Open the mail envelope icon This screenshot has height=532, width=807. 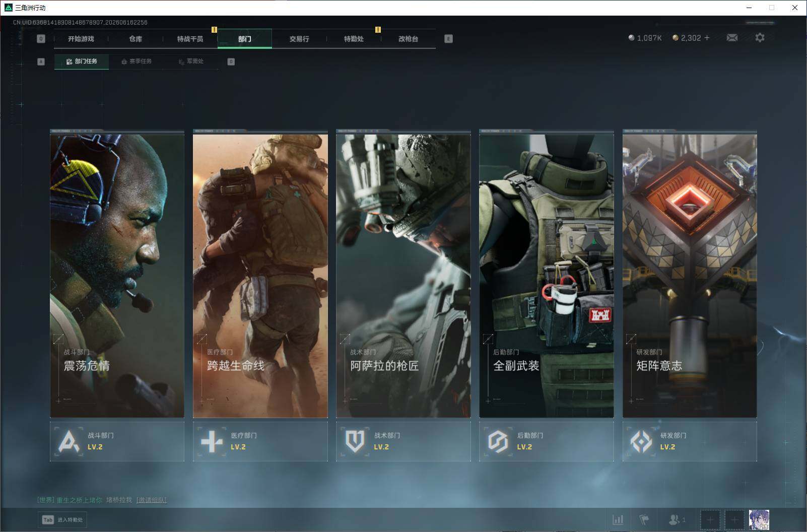732,38
